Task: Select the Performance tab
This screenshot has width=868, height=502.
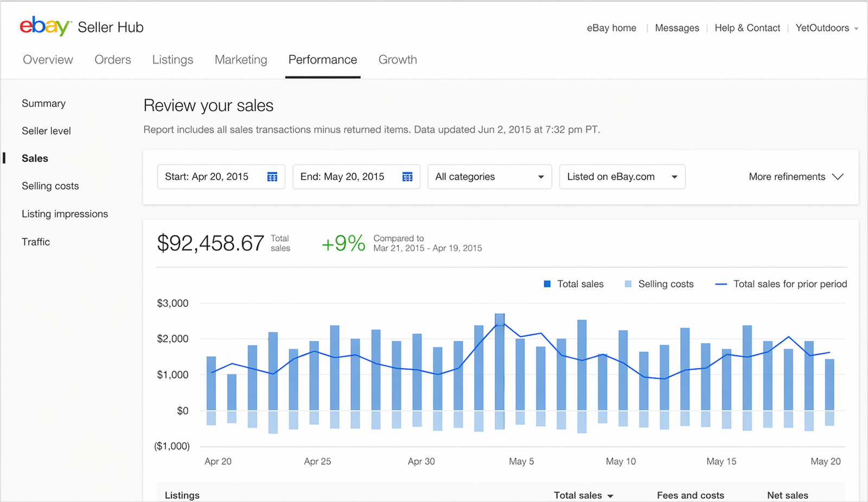Action: click(x=323, y=60)
